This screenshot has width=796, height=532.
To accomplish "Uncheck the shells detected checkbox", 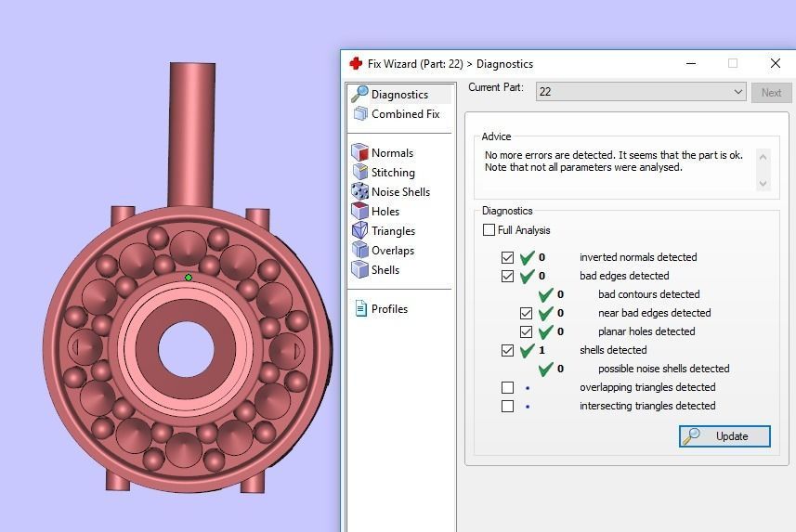I will [x=507, y=350].
